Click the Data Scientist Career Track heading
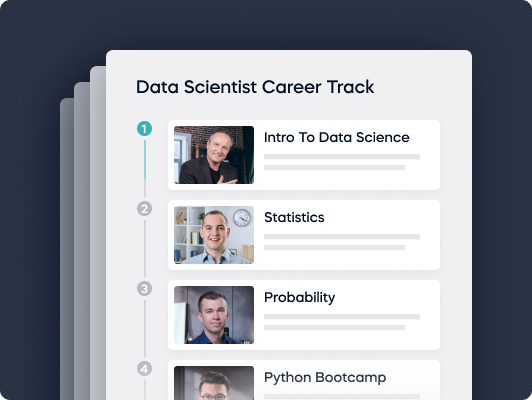The image size is (532, 400). [255, 87]
